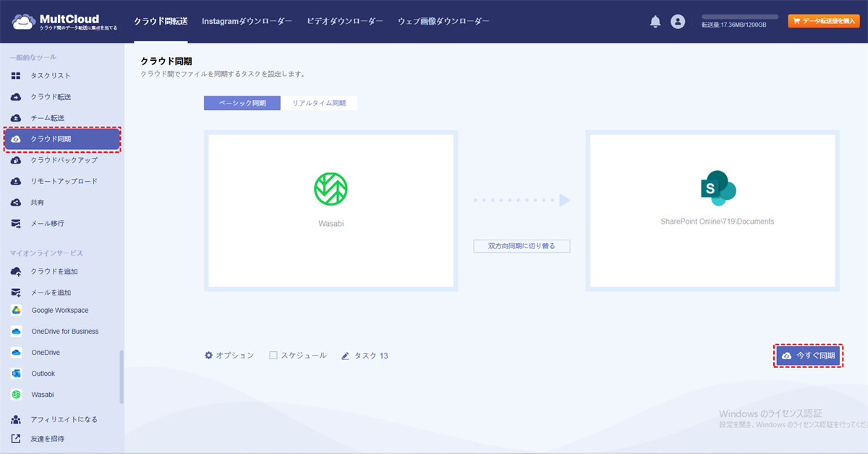The height and width of the screenshot is (454, 868).
Task: Open オプション settings link
Action: tap(229, 356)
